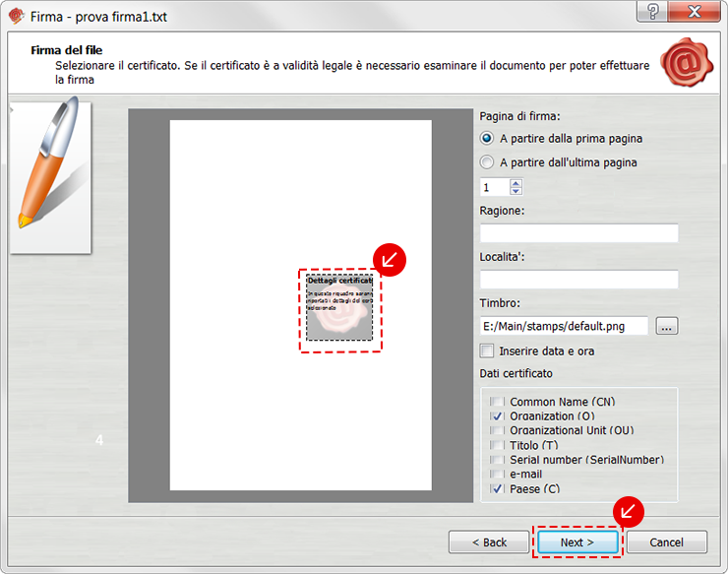Select the signature stamp box on page preview
728x574 pixels.
(339, 308)
